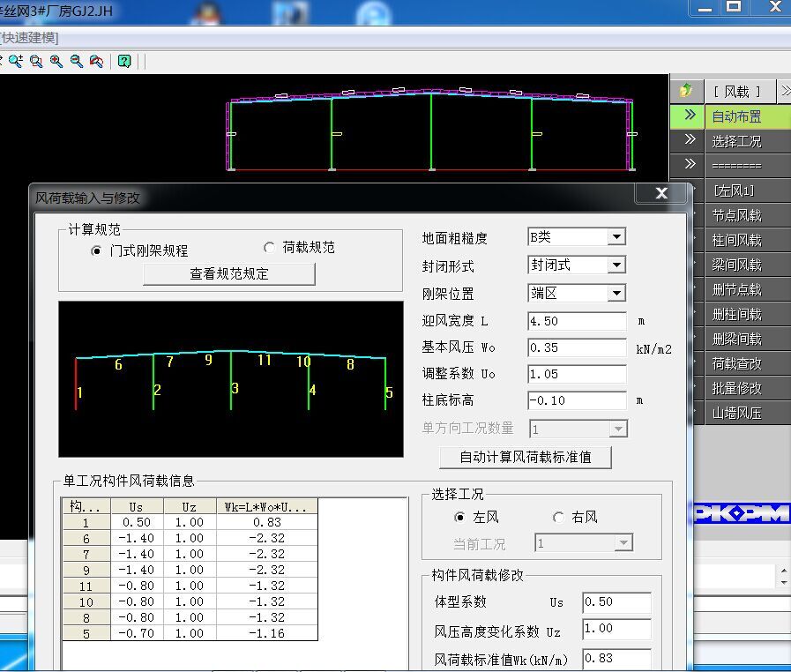Click the 自动计算风荷载标准值 button
The width and height of the screenshot is (791, 672).
click(x=526, y=457)
